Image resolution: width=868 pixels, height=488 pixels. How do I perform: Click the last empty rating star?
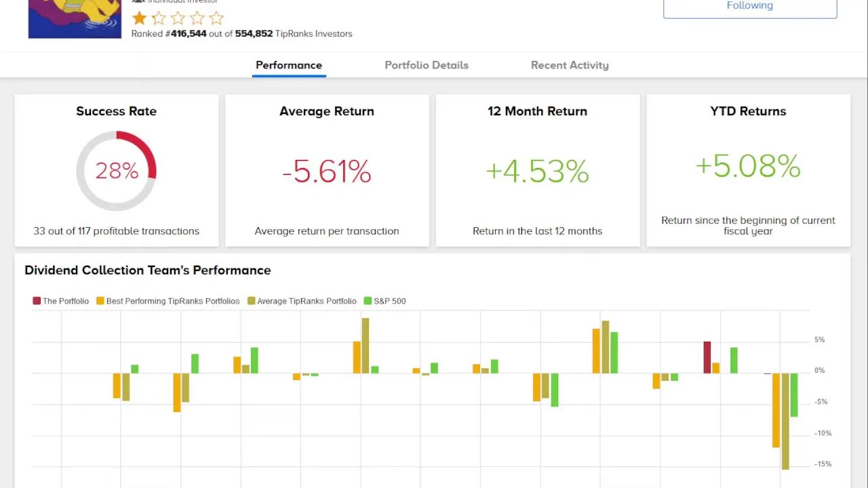[216, 18]
